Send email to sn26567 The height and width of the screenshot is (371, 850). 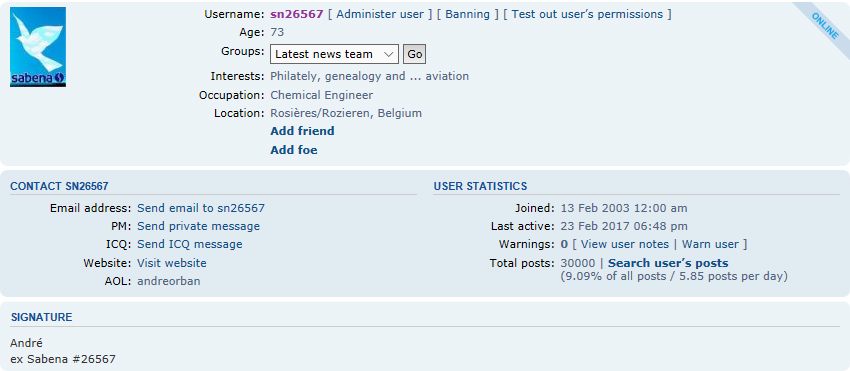click(201, 208)
